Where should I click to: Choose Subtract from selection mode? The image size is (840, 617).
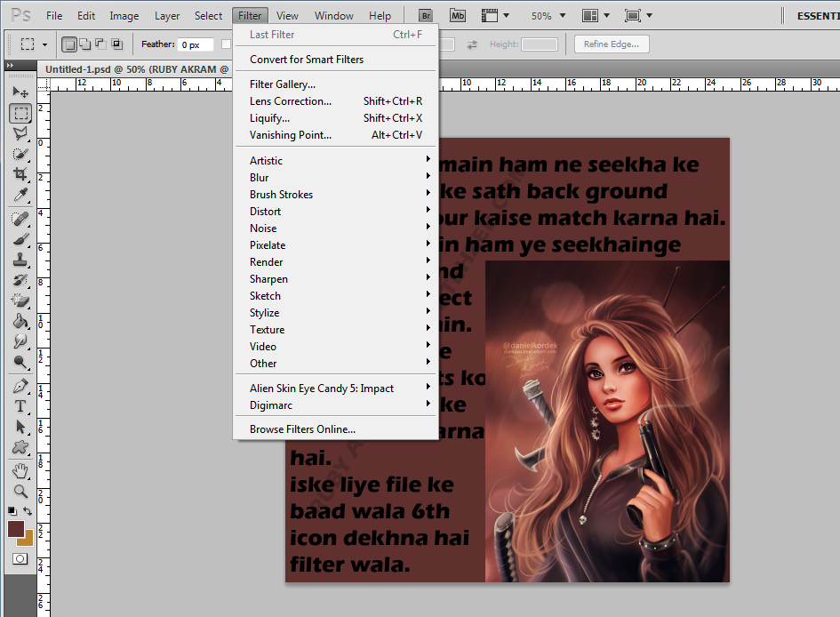[x=100, y=44]
